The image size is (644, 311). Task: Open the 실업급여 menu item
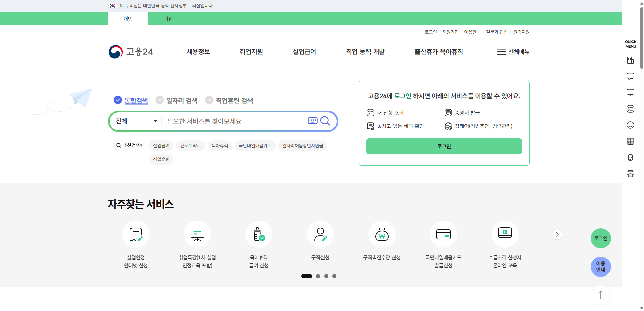[304, 52]
